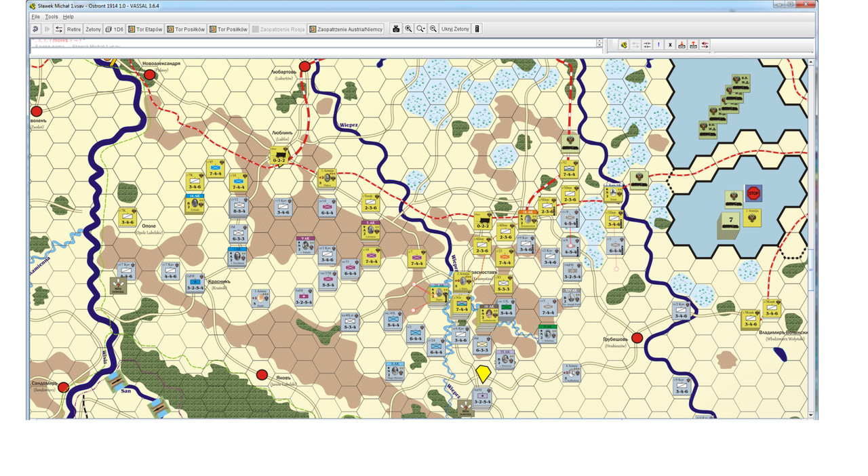The width and height of the screenshot is (868, 476).
Task: Click the red dot at Сандомиръ
Action: [x=63, y=387]
